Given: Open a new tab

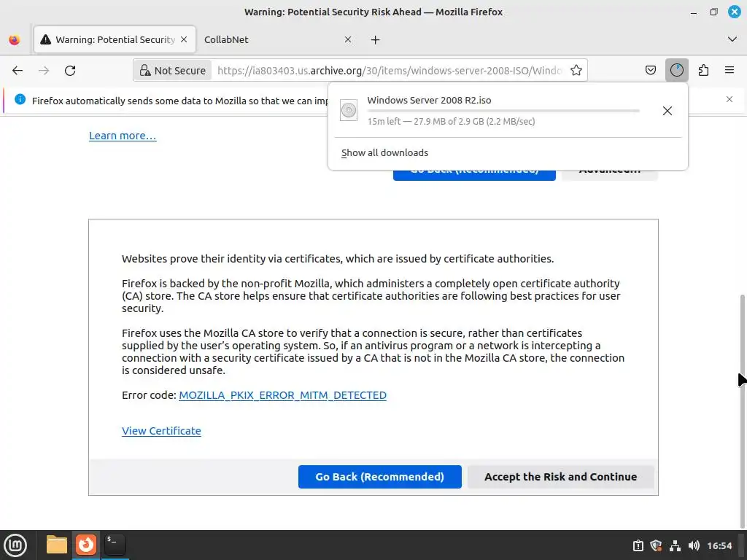Looking at the screenshot, I should (x=376, y=40).
